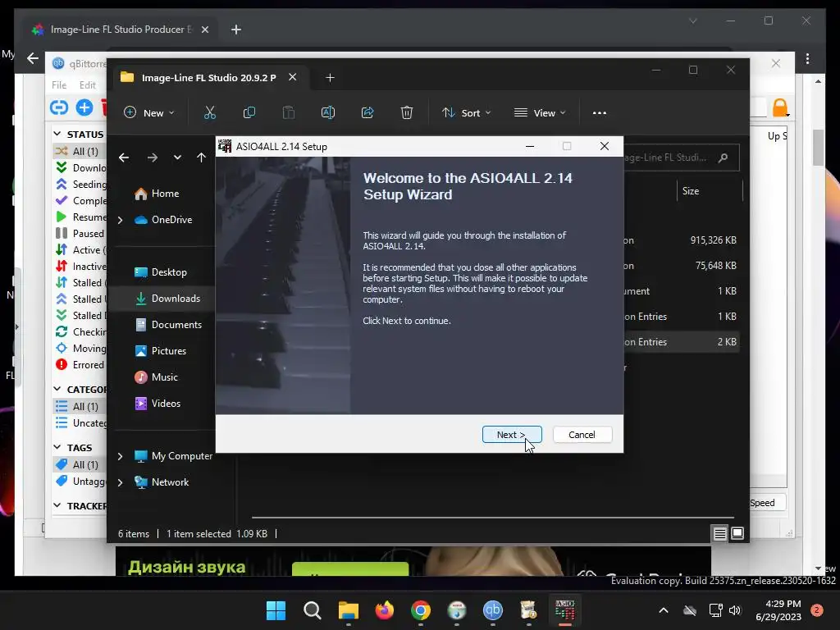This screenshot has width=840, height=630.
Task: Go up one folder level in Explorer
Action: tap(201, 157)
